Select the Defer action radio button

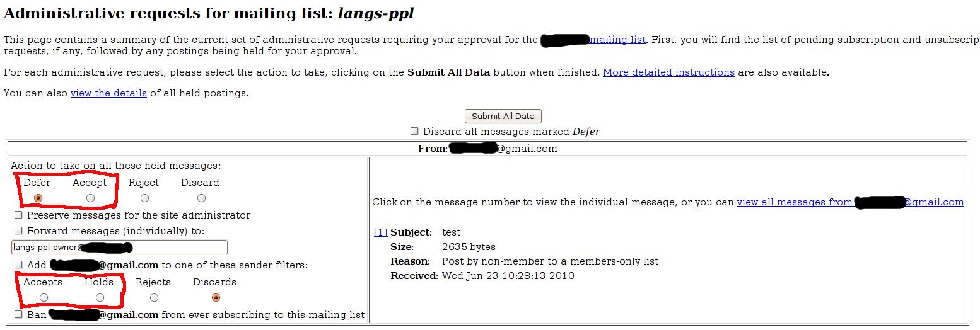[x=38, y=198]
